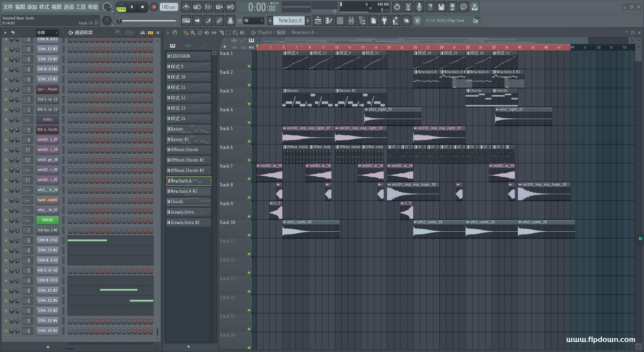Enable typing keyboard to piano icon
Image resolution: width=644 pixels, height=352 pixels.
(186, 21)
